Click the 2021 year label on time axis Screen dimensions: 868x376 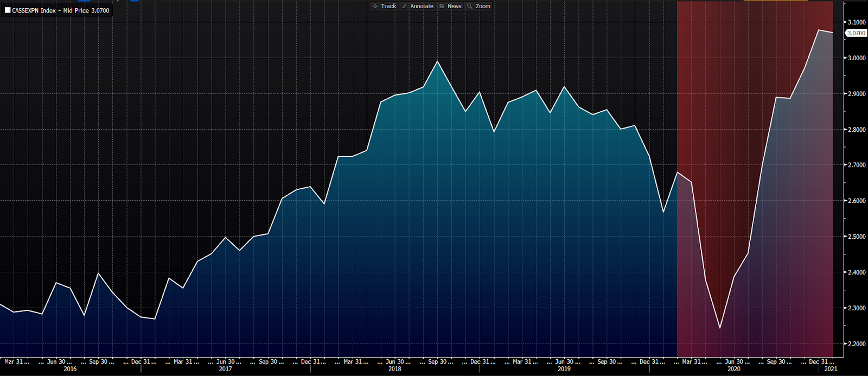click(831, 369)
